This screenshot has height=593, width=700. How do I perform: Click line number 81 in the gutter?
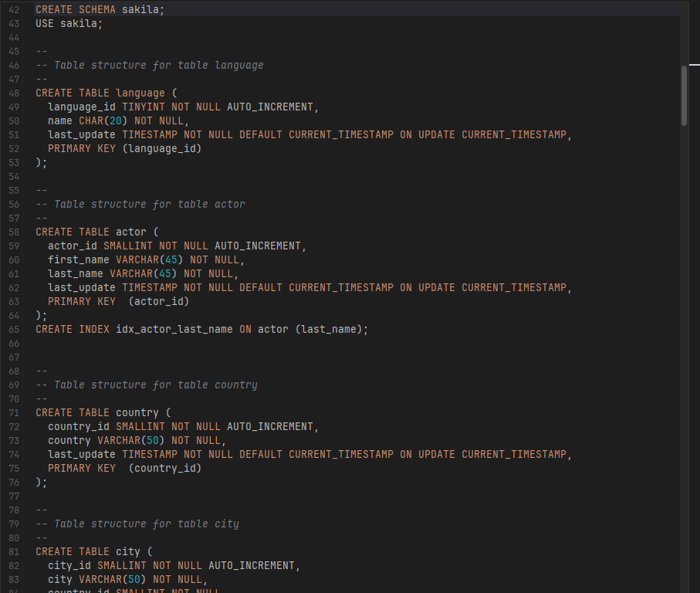[x=14, y=551]
